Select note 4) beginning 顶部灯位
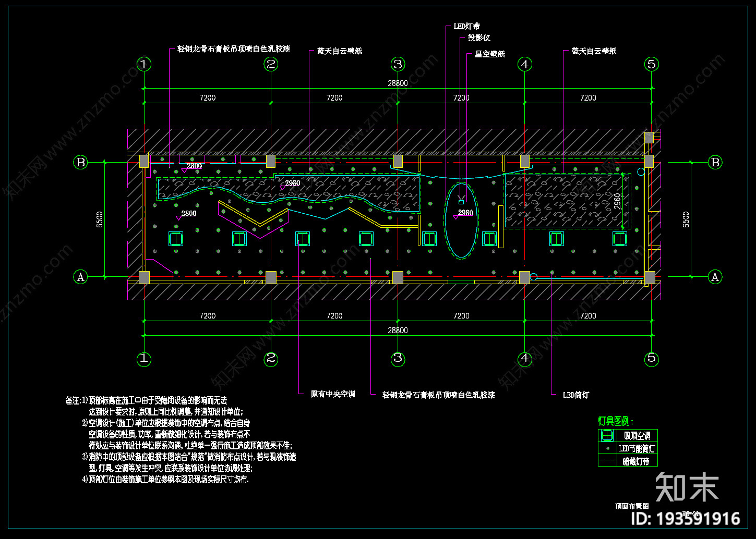 point(165,479)
